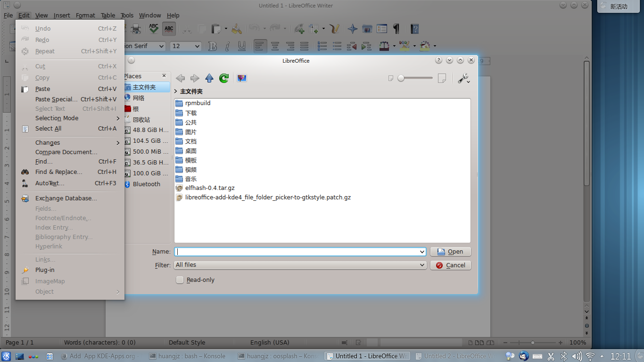
Task: Toggle Align Left paragraph button
Action: [260, 46]
